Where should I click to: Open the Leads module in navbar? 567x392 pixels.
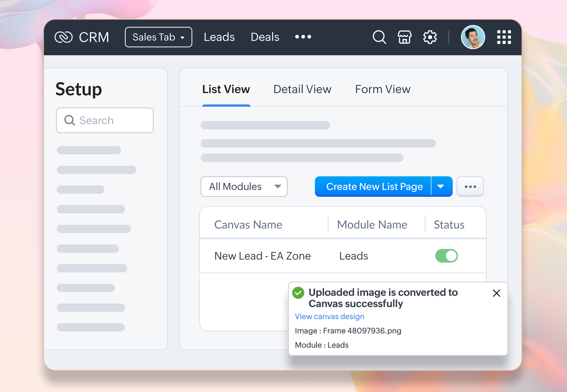coord(219,37)
